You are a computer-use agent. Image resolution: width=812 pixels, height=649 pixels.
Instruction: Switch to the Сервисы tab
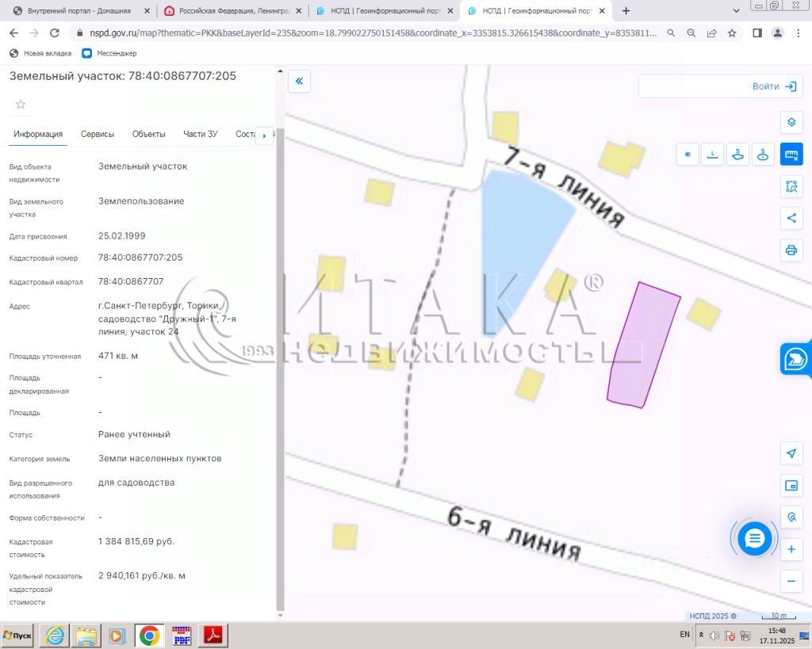pos(98,134)
